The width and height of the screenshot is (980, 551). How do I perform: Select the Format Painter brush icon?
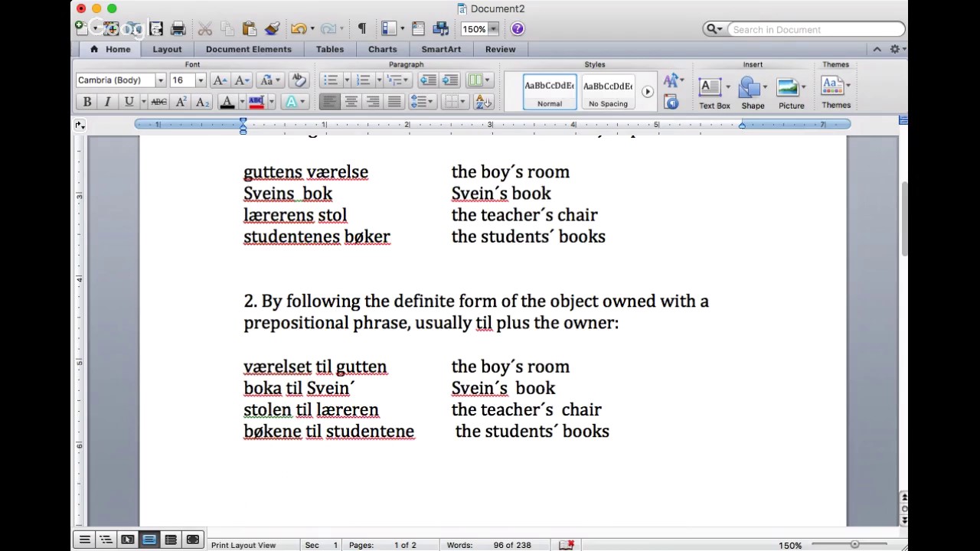coord(272,29)
